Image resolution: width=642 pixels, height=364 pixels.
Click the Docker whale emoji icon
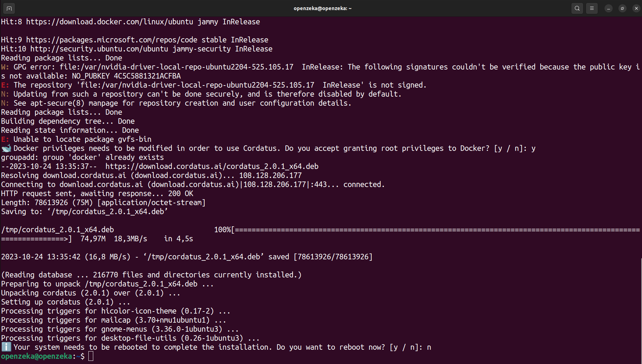click(x=6, y=148)
